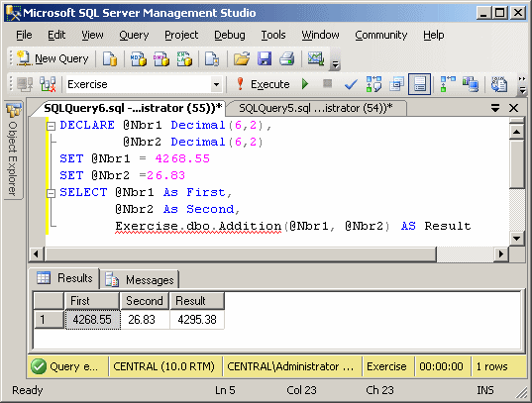Open the Edit menu
Image resolution: width=532 pixels, height=403 pixels.
56,35
